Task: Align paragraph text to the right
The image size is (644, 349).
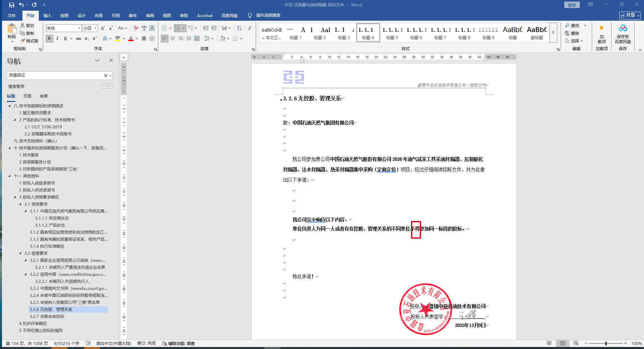Action: pyautogui.click(x=181, y=38)
